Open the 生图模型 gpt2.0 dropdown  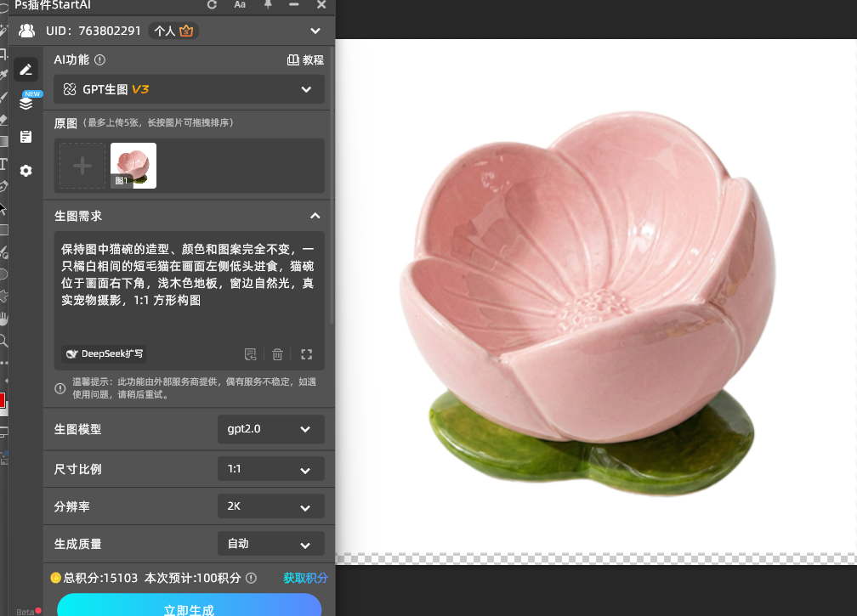(x=270, y=429)
